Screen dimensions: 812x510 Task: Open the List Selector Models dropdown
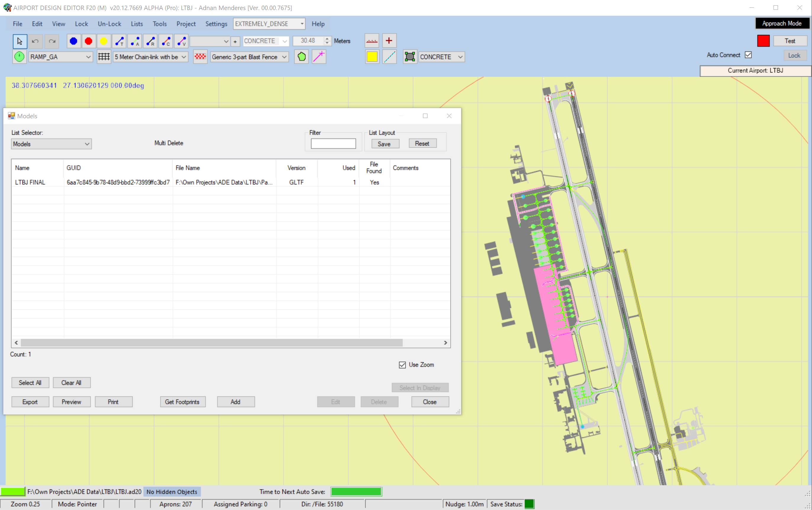(x=51, y=144)
